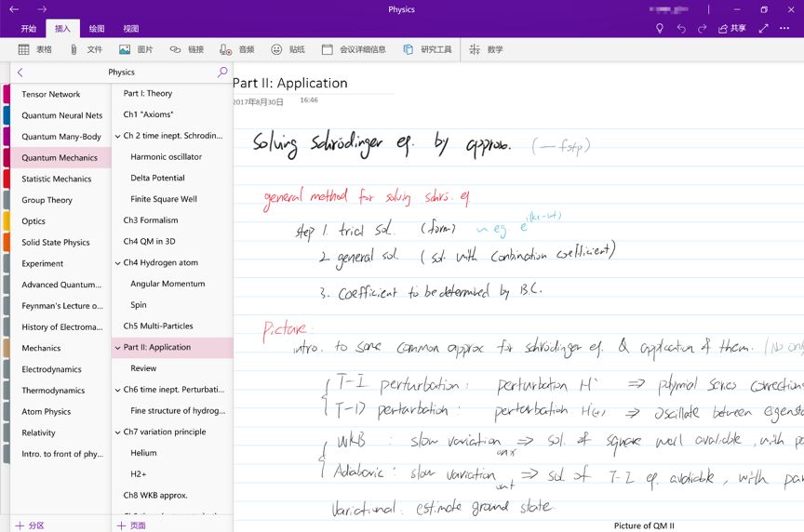Image resolution: width=804 pixels, height=532 pixels.
Task: Launch 研究工具 researcher tool
Action: [409, 49]
